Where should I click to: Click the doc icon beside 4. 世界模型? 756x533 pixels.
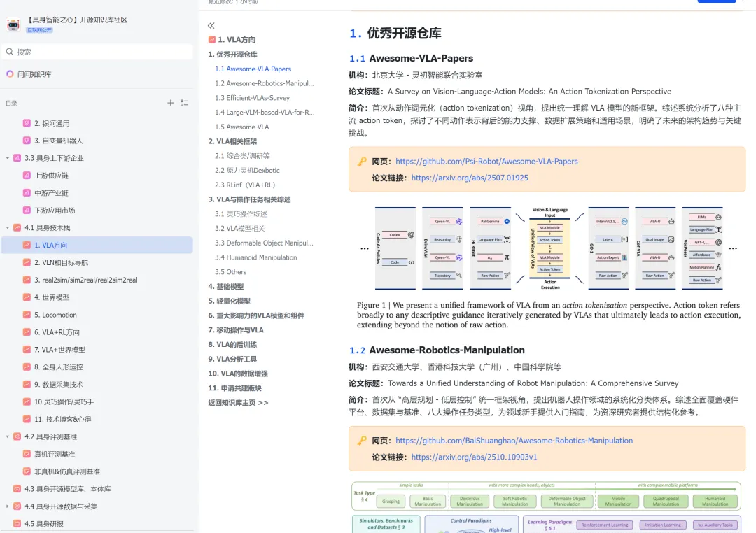(x=27, y=297)
